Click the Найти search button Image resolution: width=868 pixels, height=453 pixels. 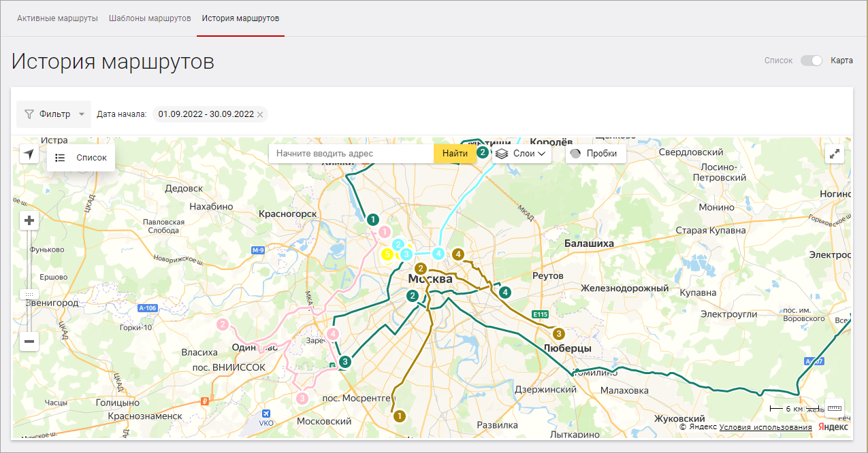[455, 154]
